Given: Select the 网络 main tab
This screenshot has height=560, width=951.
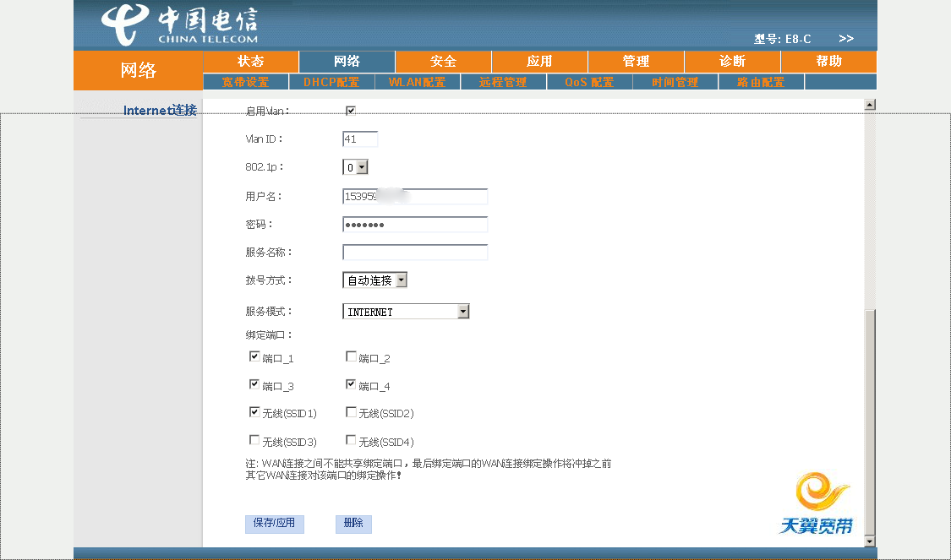Looking at the screenshot, I should point(347,61).
